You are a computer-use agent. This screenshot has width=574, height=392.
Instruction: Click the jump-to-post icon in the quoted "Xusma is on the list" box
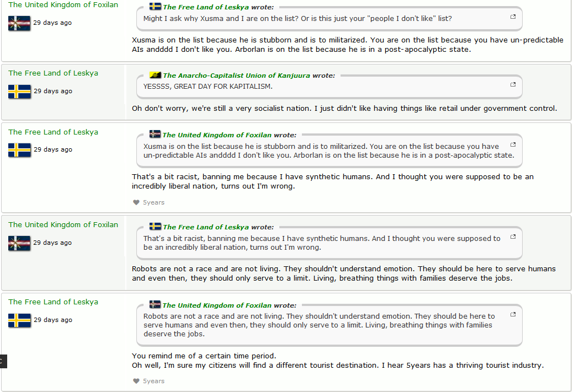tap(513, 144)
